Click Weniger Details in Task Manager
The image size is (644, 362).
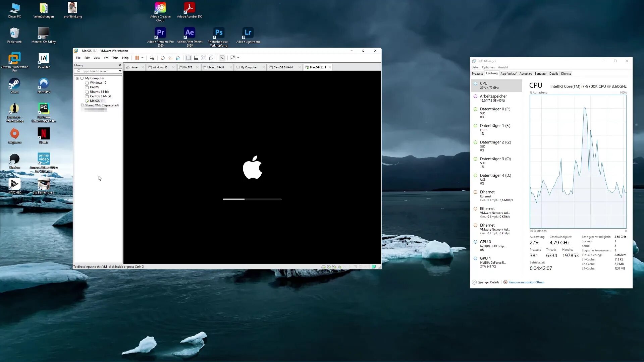click(488, 282)
